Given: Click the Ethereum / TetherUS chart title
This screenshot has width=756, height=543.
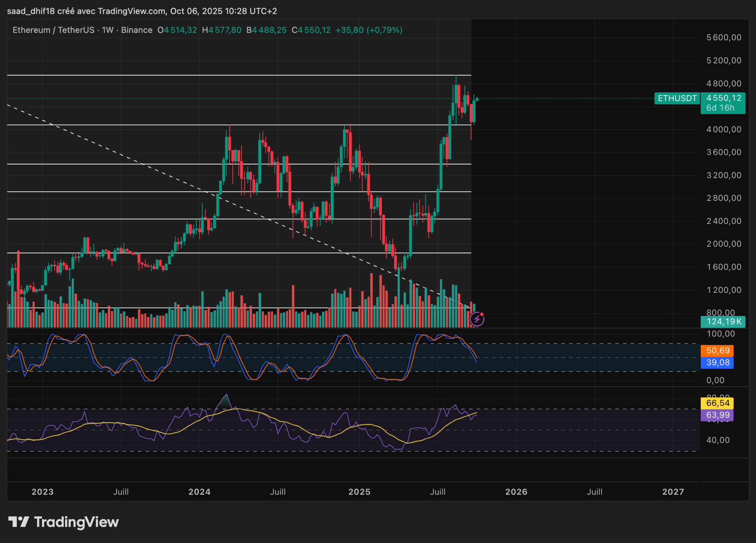Looking at the screenshot, I should 53,30.
